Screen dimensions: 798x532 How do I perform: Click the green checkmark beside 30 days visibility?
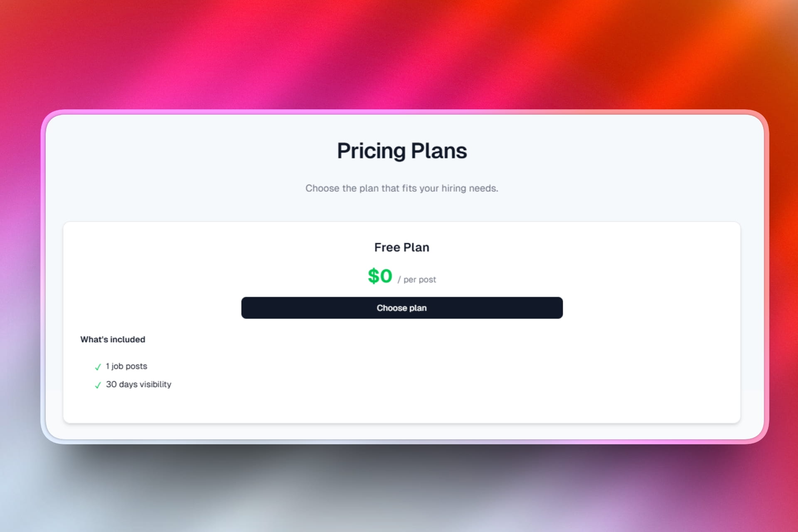pyautogui.click(x=98, y=385)
